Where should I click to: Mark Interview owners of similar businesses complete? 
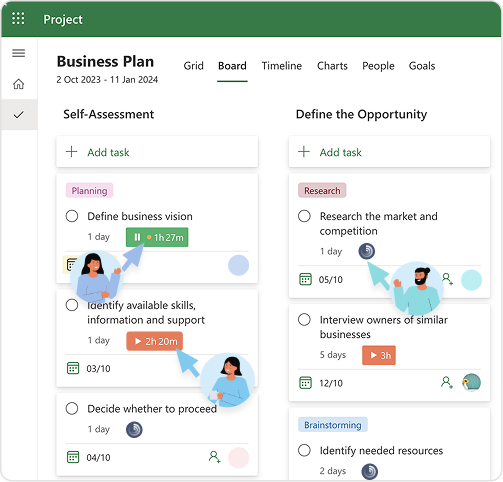[x=304, y=319]
